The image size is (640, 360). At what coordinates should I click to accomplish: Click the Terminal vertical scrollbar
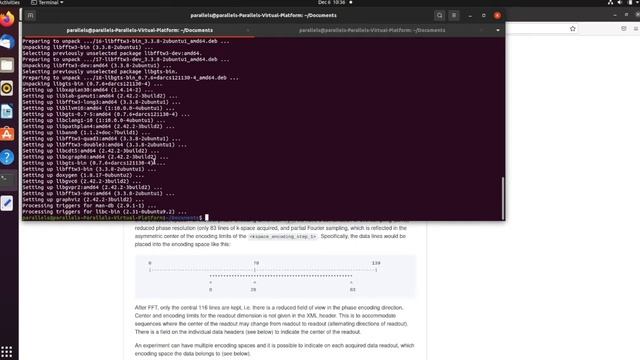[x=502, y=198]
